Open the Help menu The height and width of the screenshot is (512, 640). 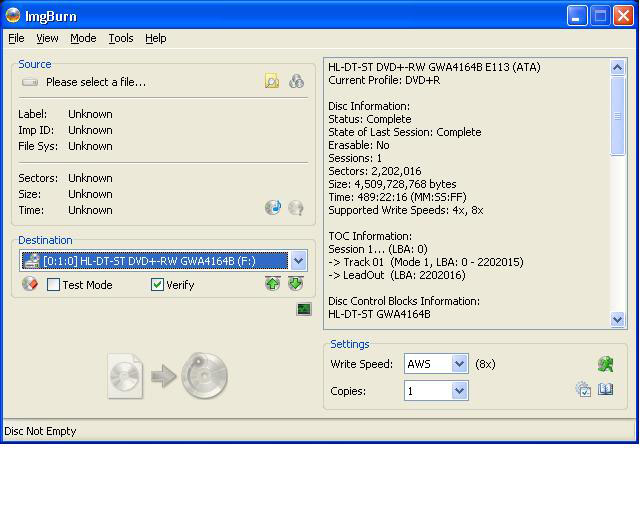coord(156,38)
